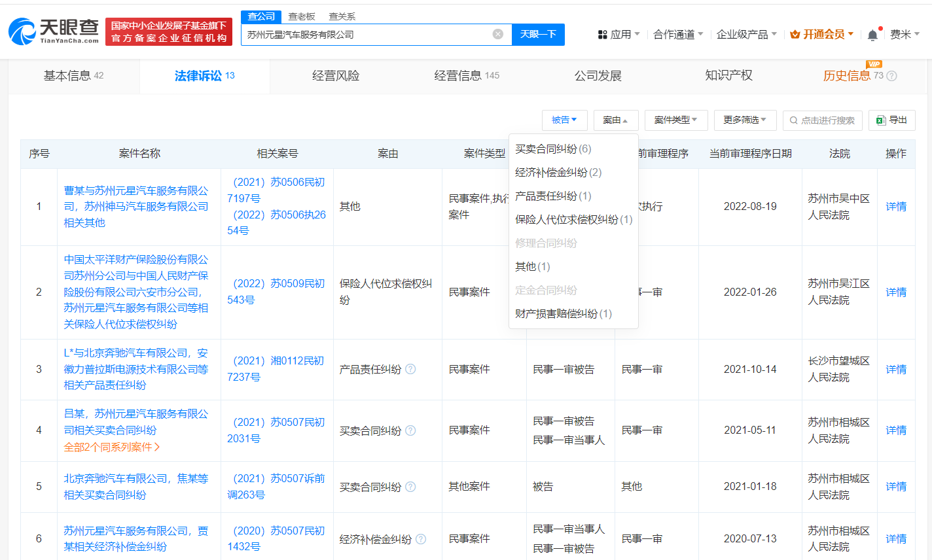Click 详情 for row 1
This screenshot has width=932, height=560.
(896, 207)
